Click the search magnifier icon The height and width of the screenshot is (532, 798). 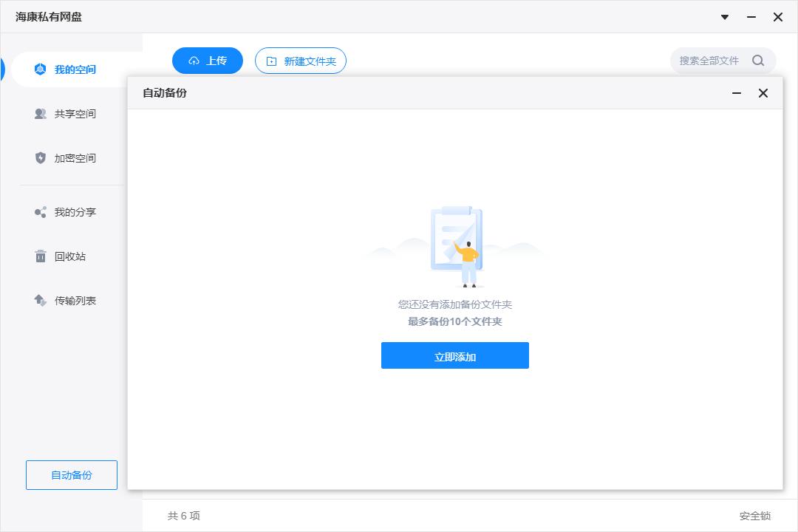coord(758,61)
